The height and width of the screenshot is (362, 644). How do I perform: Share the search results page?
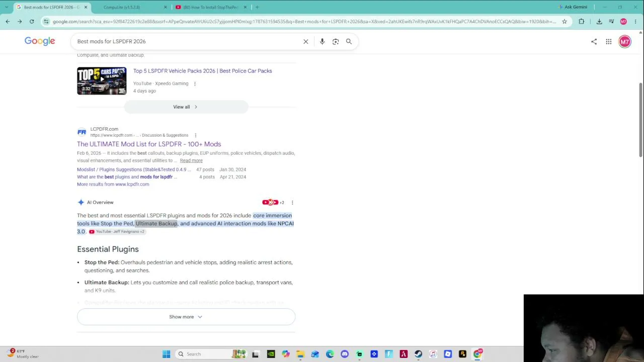coord(594,42)
